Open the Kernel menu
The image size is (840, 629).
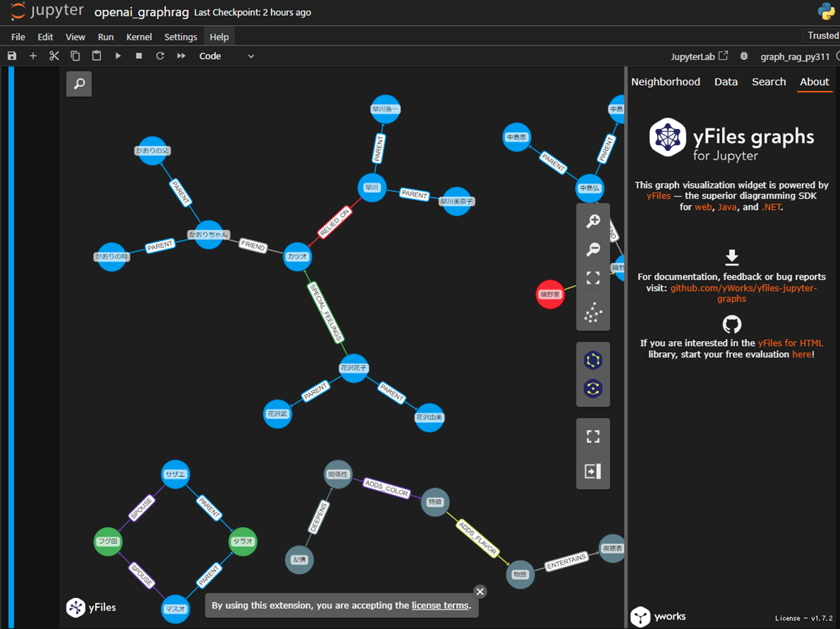(x=139, y=36)
